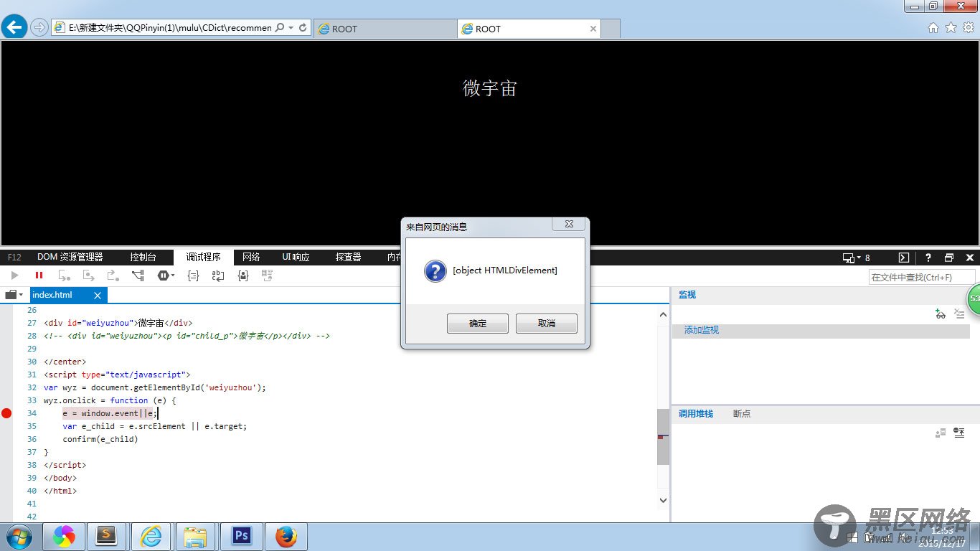Click the F12 label in devtools bar
980x551 pixels.
(14, 258)
